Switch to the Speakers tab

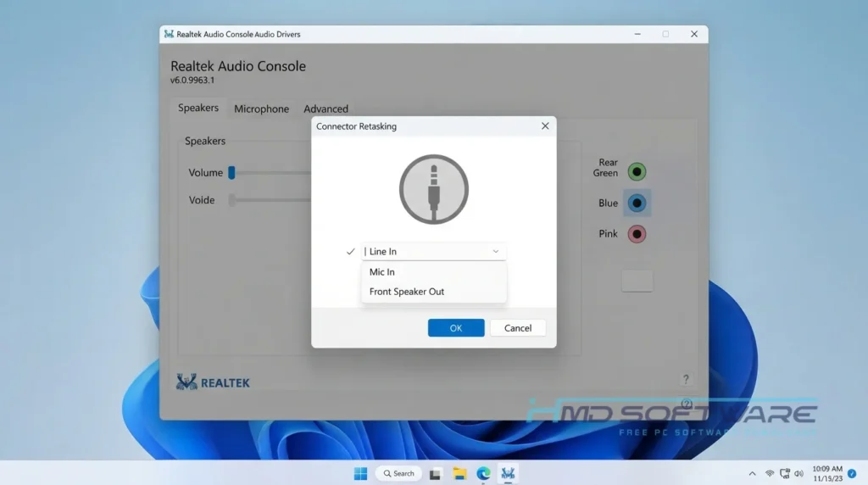(x=198, y=108)
